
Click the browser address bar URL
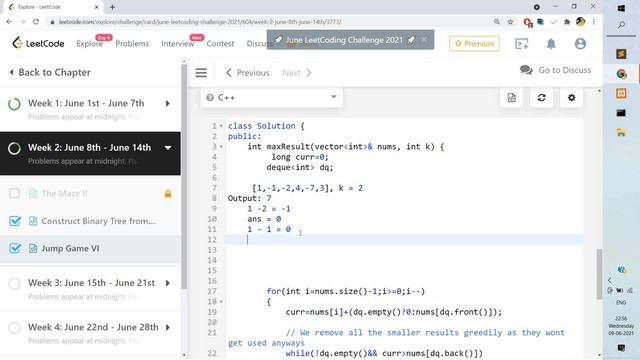point(200,22)
